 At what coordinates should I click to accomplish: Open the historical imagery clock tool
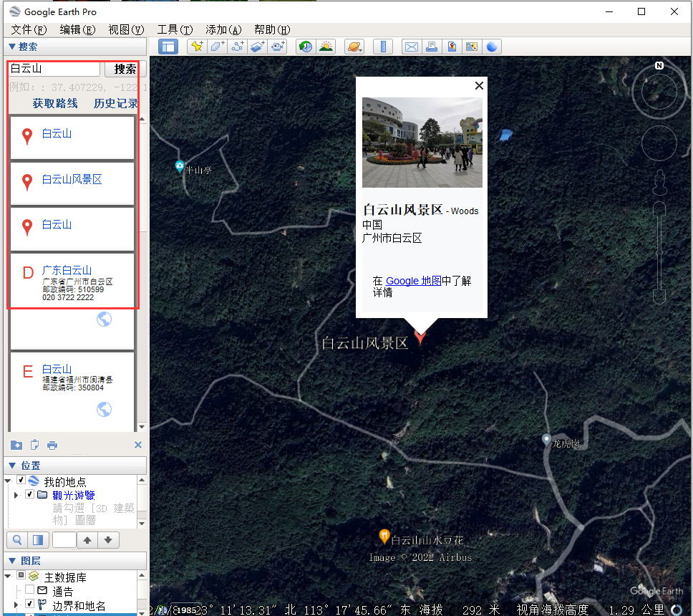click(x=306, y=47)
